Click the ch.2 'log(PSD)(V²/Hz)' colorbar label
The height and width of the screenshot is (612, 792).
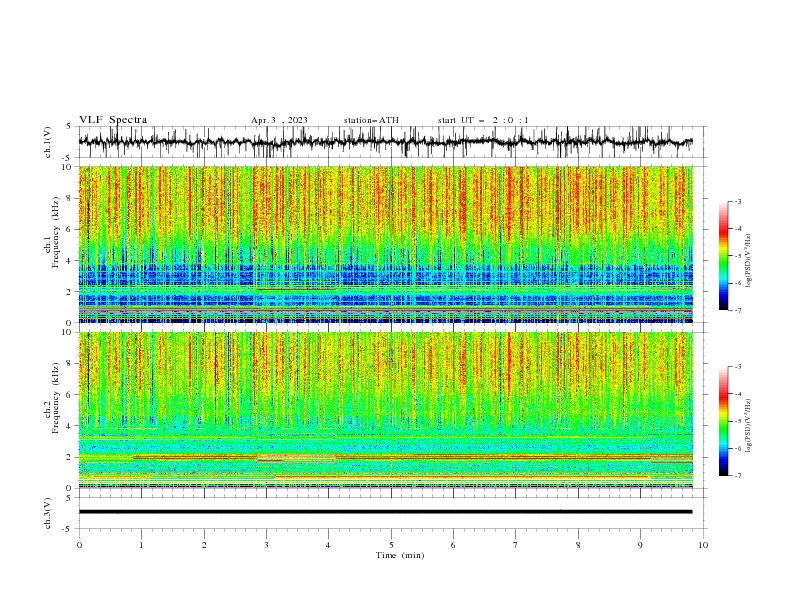748,425
